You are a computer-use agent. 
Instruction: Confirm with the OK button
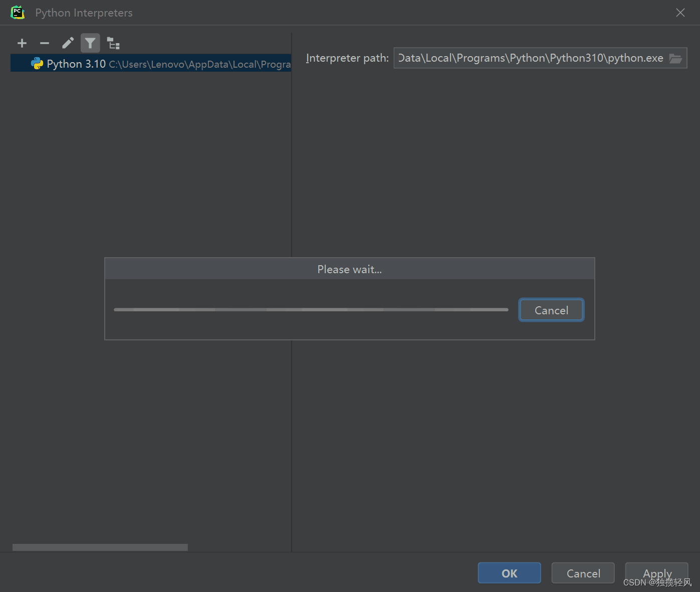coord(509,573)
